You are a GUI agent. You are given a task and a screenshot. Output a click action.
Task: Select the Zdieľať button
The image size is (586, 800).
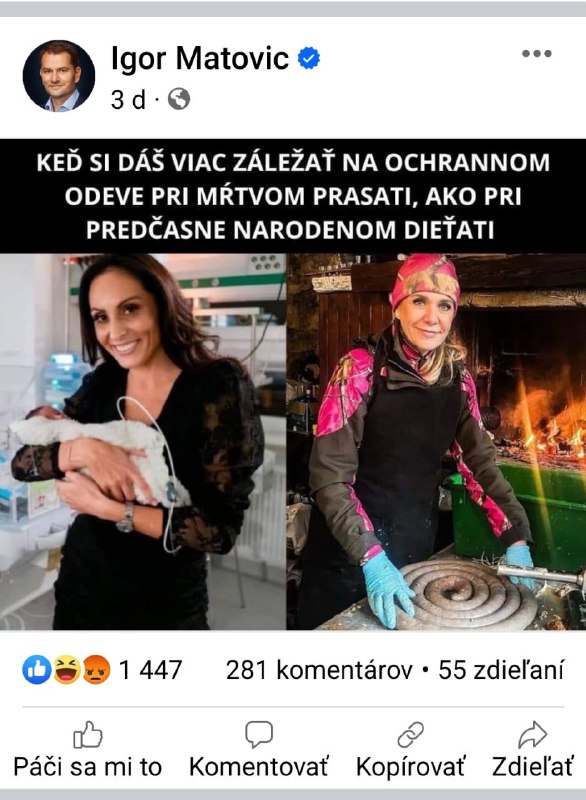coord(532,767)
